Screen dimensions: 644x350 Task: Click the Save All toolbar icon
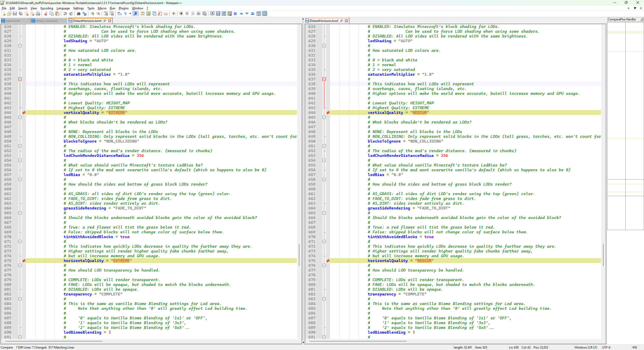pos(21,14)
